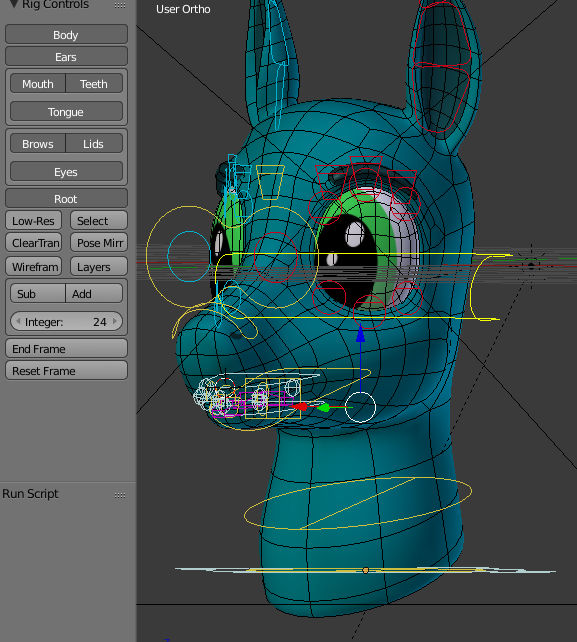Click the red X-axis manipulator arrow
Screen dimensions: 577x642
tap(300, 406)
